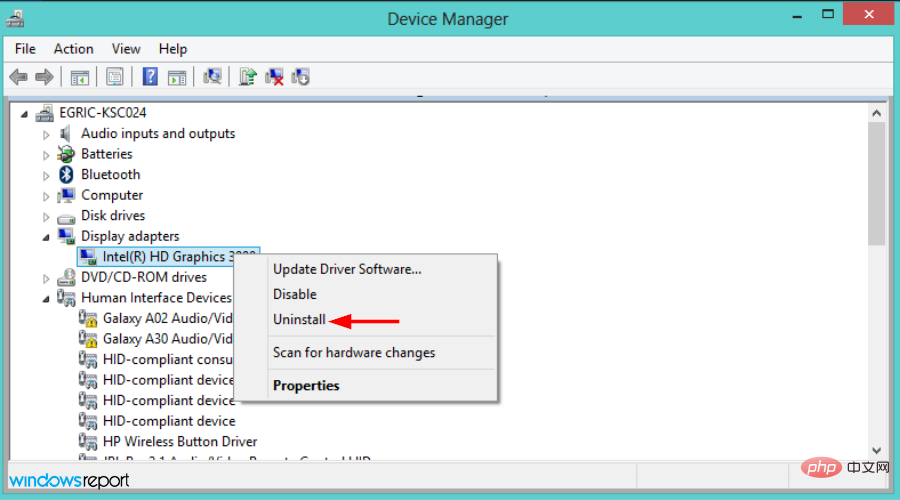Click the Back arrow in the toolbar

point(18,77)
